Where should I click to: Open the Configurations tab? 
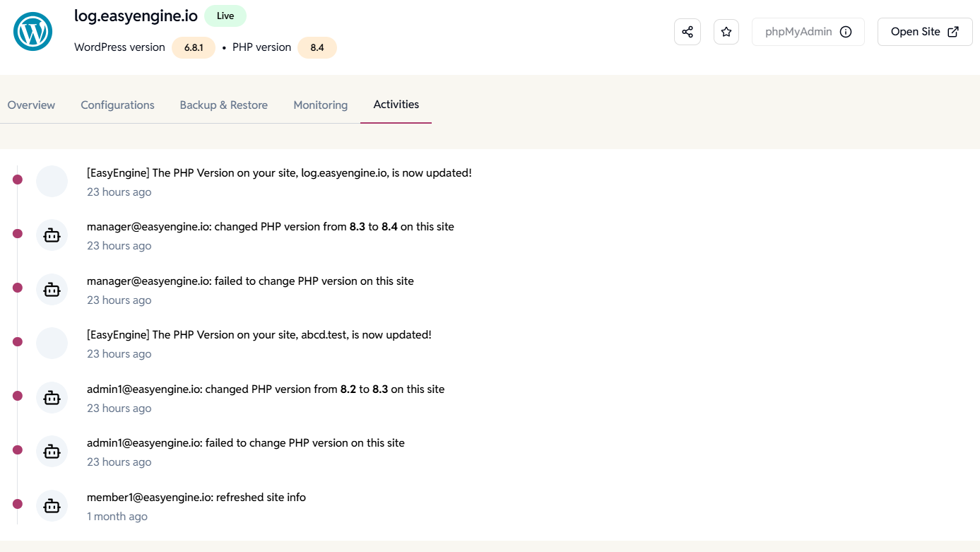pyautogui.click(x=117, y=105)
